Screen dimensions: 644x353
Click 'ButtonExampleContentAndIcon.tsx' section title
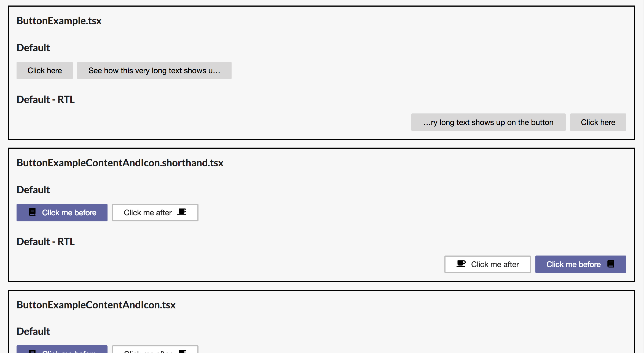pos(96,305)
